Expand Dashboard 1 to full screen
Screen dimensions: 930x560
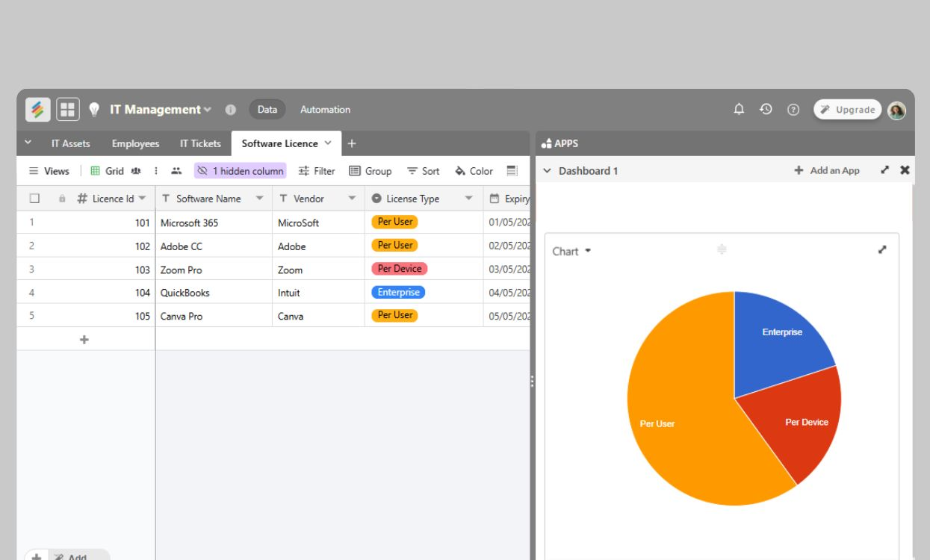(x=885, y=170)
